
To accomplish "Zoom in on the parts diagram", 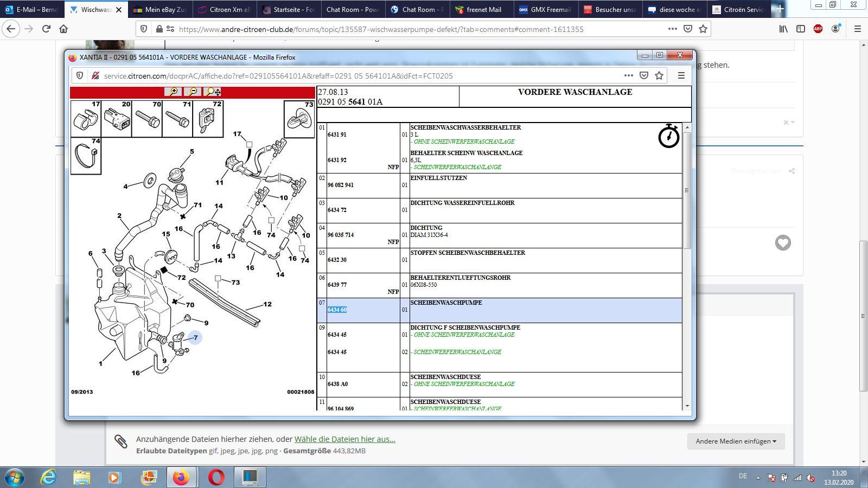I will click(173, 92).
